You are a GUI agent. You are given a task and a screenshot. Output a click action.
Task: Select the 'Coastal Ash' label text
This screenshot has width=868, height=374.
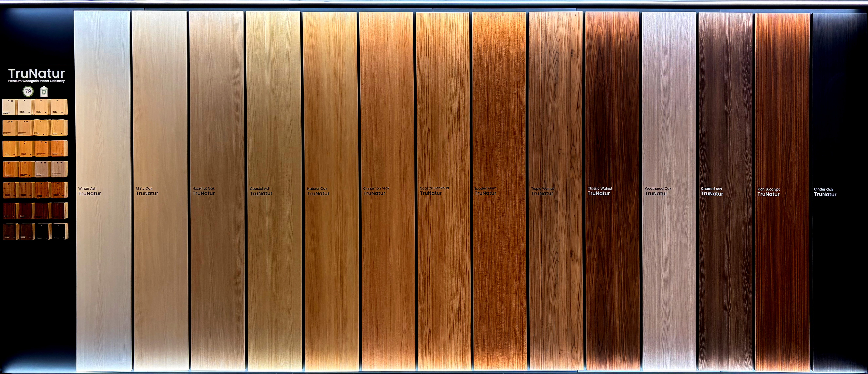[260, 189]
